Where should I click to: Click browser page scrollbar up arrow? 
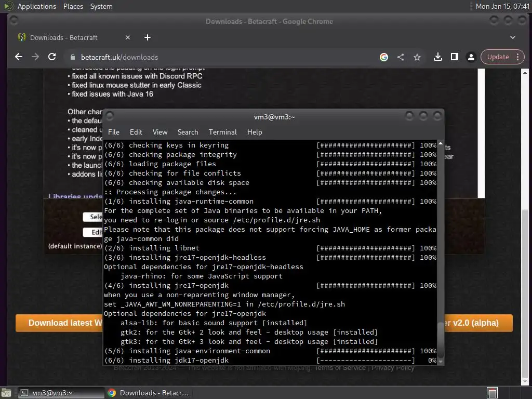click(x=525, y=73)
